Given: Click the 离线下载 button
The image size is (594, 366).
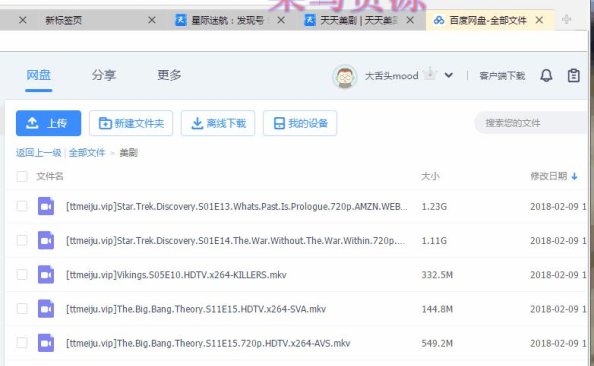Looking at the screenshot, I should 218,123.
